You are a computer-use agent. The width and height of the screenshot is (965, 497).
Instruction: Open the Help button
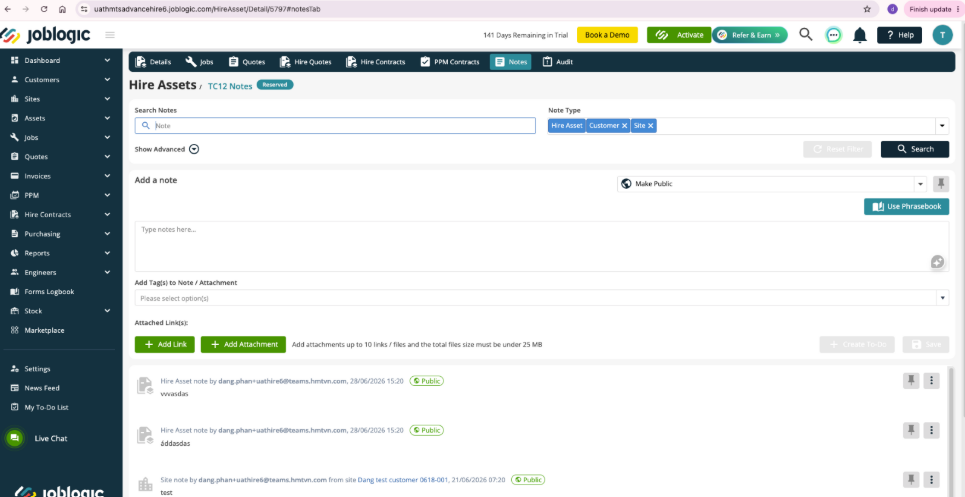899,35
